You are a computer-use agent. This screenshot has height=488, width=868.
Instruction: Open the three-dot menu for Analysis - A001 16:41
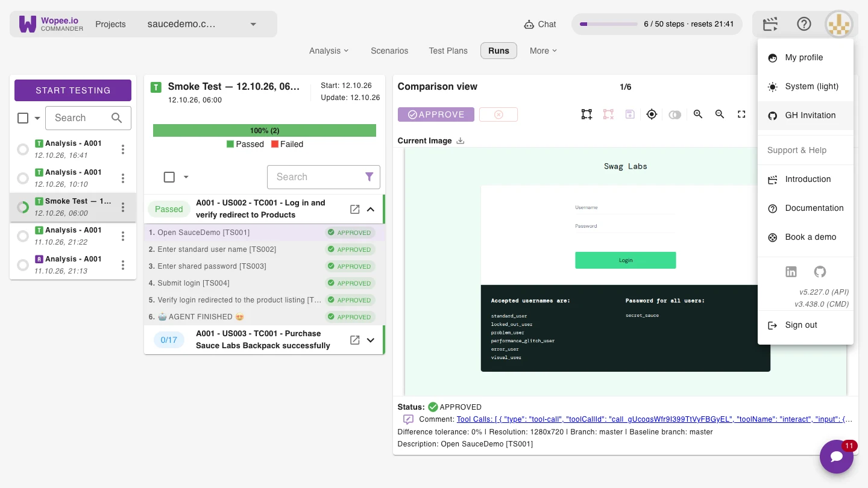(x=123, y=149)
